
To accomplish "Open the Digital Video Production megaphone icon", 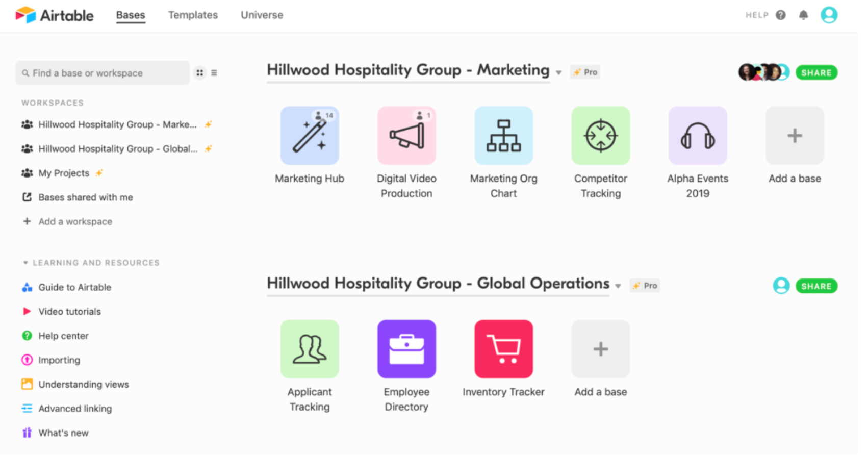I will click(406, 136).
